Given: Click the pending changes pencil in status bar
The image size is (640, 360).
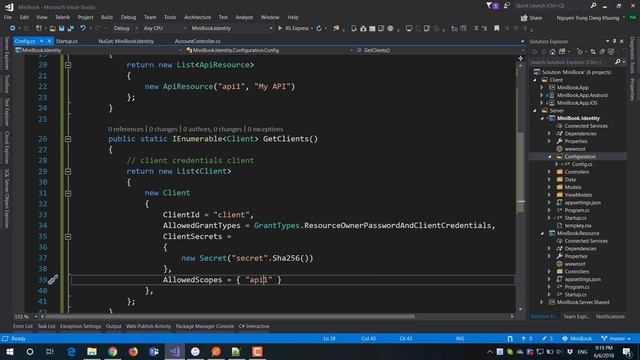Looking at the screenshot, I should [x=547, y=338].
